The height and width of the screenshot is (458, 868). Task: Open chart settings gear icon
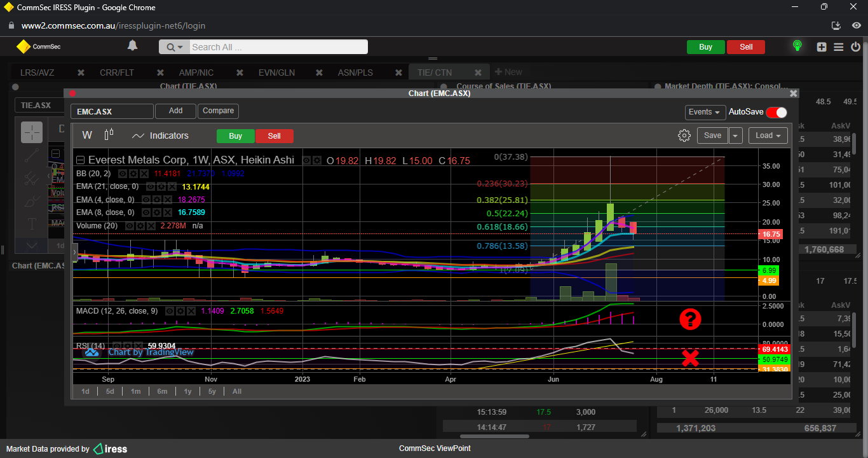[x=684, y=135]
